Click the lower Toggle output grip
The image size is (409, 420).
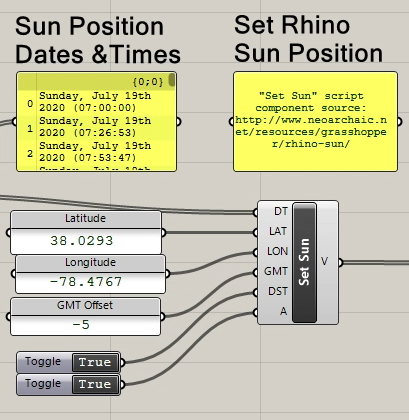[x=122, y=385]
